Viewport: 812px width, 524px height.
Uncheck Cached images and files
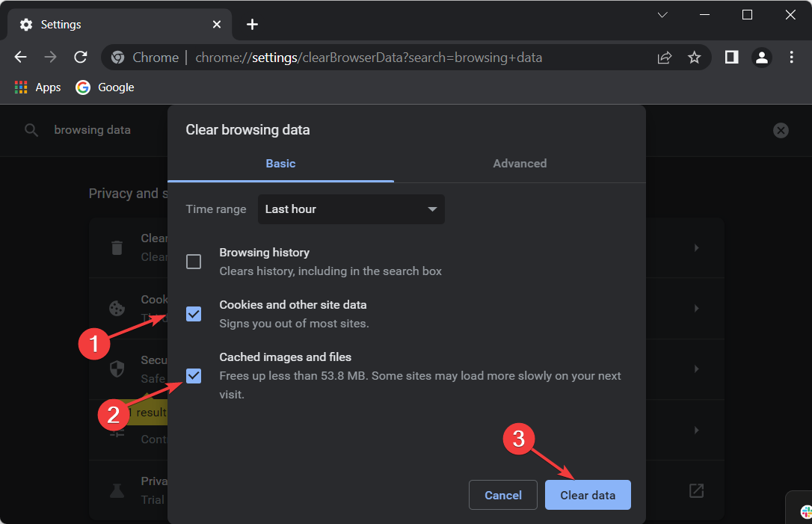coord(194,376)
